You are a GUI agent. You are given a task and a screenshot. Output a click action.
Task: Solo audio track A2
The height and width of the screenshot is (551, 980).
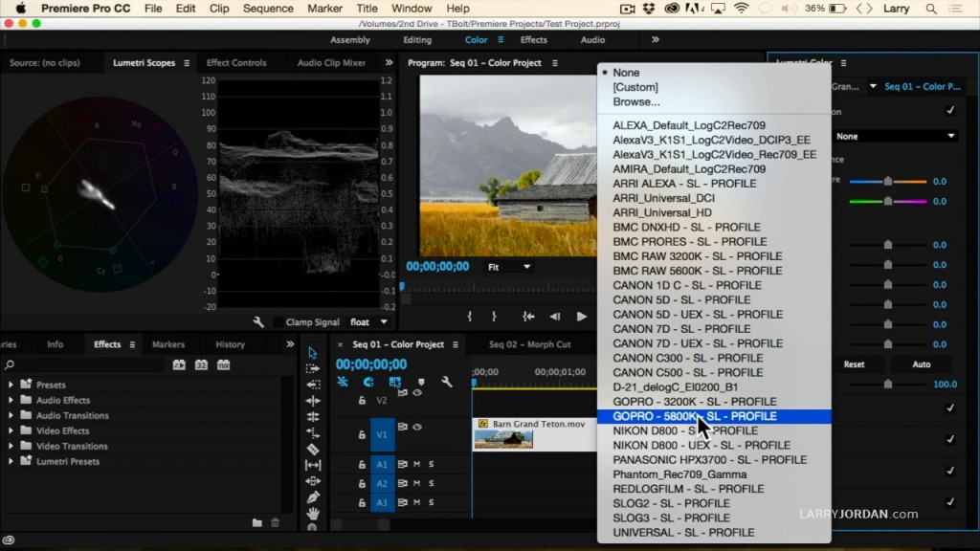[432, 483]
